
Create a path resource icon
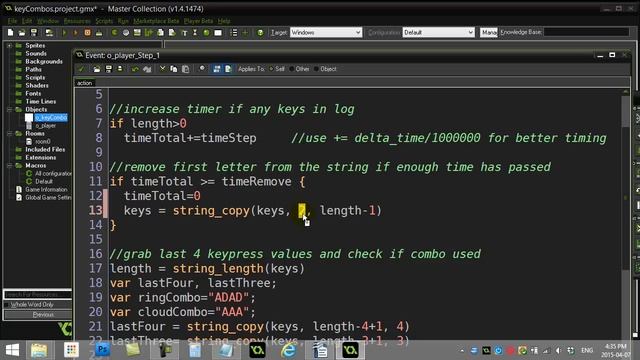click(x=149, y=32)
